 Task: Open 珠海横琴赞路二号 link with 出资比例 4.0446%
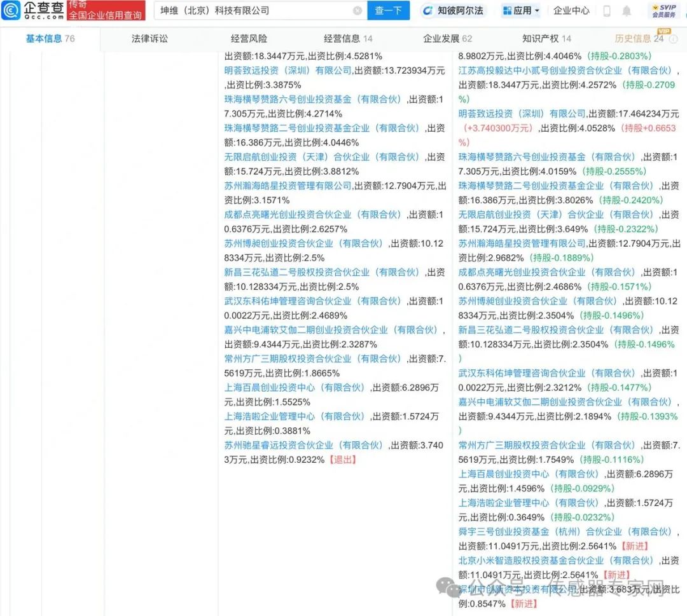pos(323,128)
